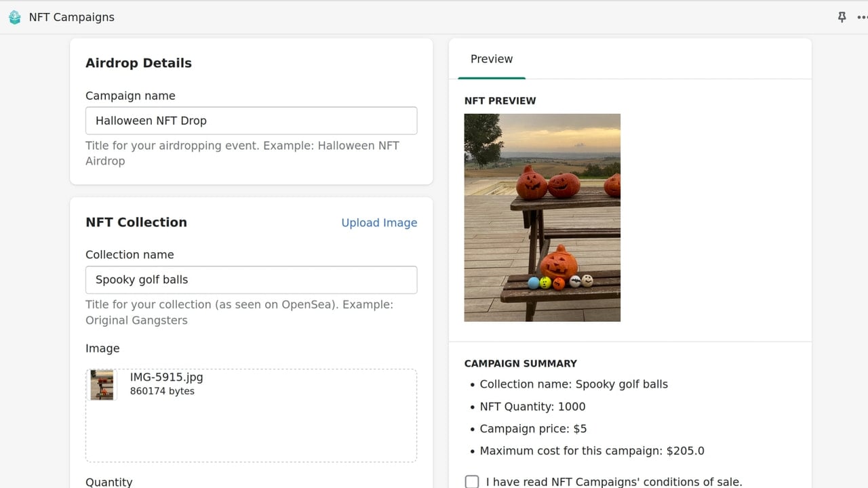Image resolution: width=868 pixels, height=488 pixels.
Task: Edit the Campaign name input field
Action: tap(251, 121)
